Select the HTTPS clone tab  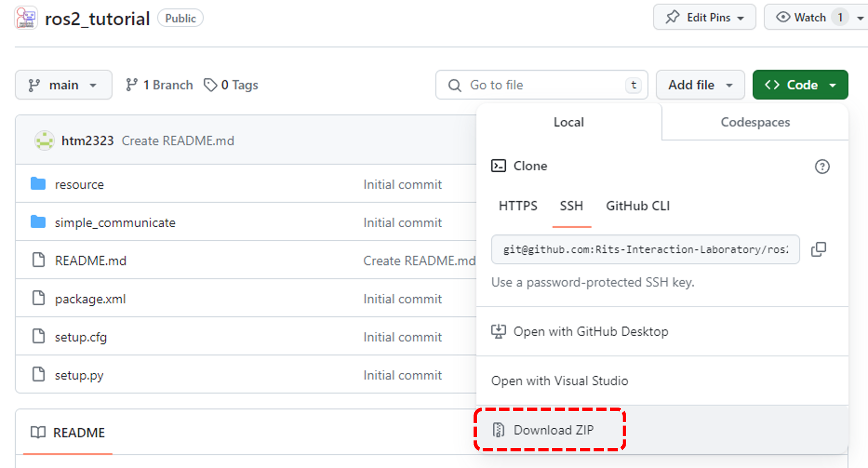point(518,206)
